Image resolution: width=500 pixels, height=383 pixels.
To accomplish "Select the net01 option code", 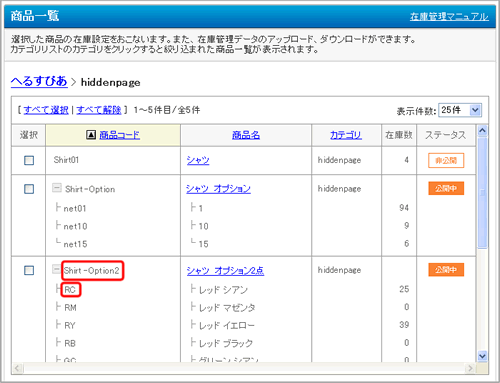I will [x=75, y=209].
